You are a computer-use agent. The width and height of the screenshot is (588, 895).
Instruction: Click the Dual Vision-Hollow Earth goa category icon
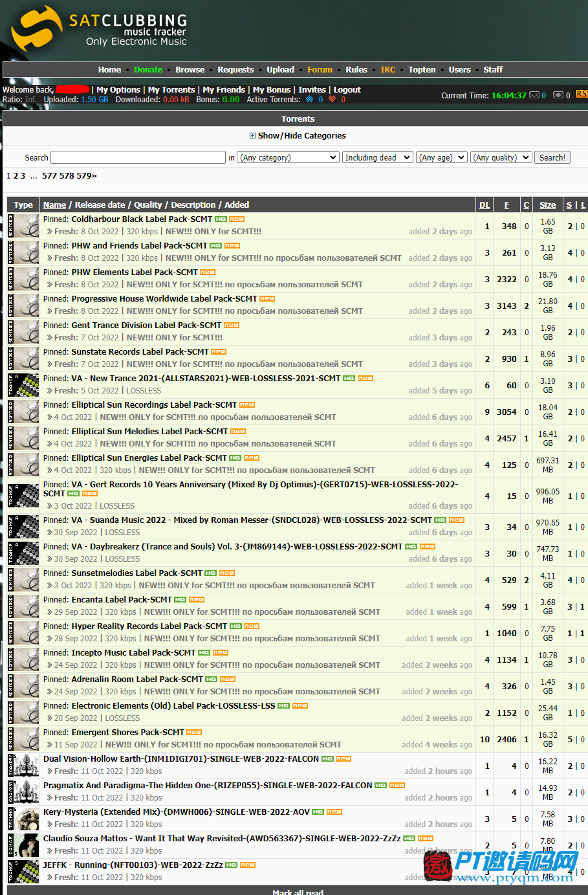(23, 766)
